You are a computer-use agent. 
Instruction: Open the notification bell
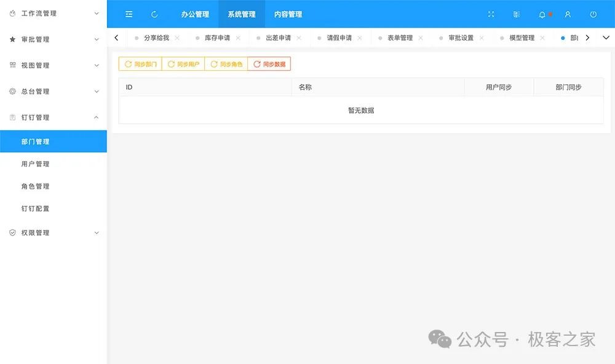pyautogui.click(x=542, y=15)
